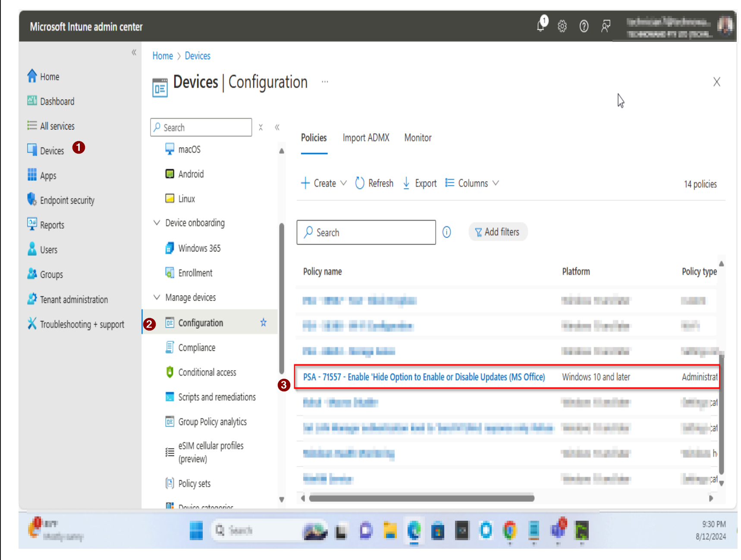Viewport: 741px width, 560px height.
Task: Open Groups in left navigation
Action: (45, 274)
